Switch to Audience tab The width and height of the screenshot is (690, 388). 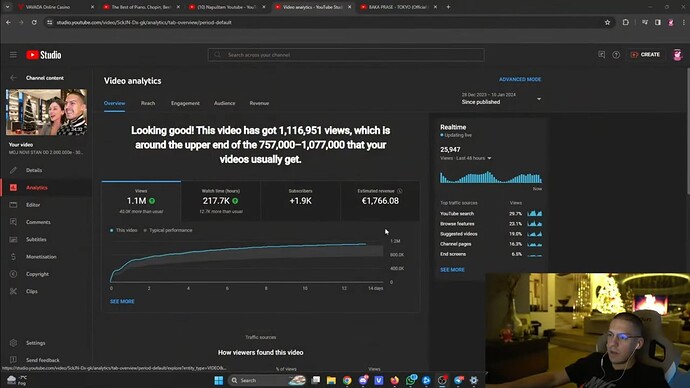click(x=224, y=103)
